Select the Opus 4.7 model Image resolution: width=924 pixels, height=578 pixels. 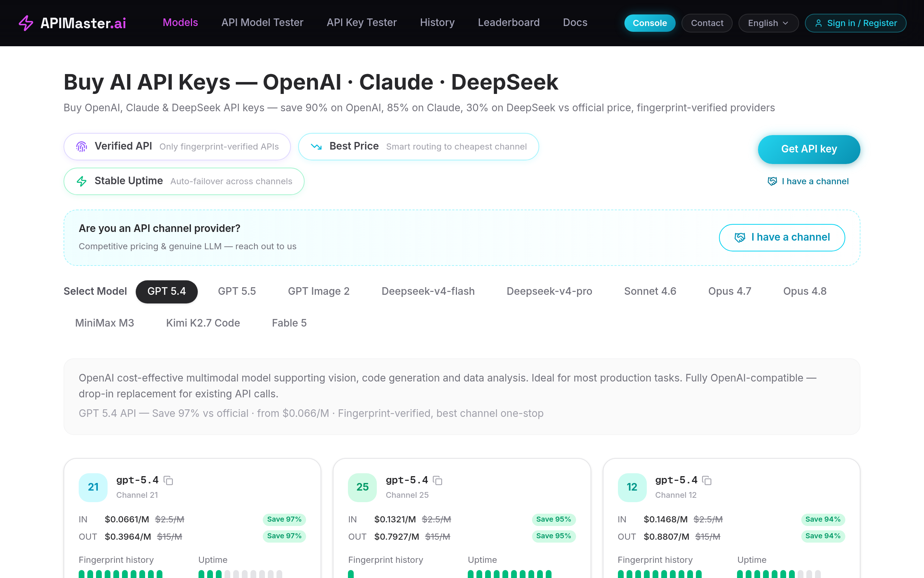point(729,291)
